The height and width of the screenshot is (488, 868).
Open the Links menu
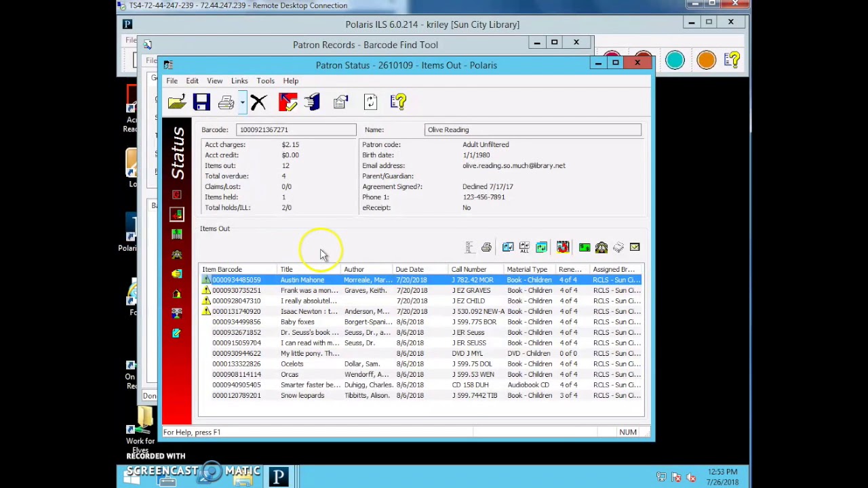click(x=239, y=81)
